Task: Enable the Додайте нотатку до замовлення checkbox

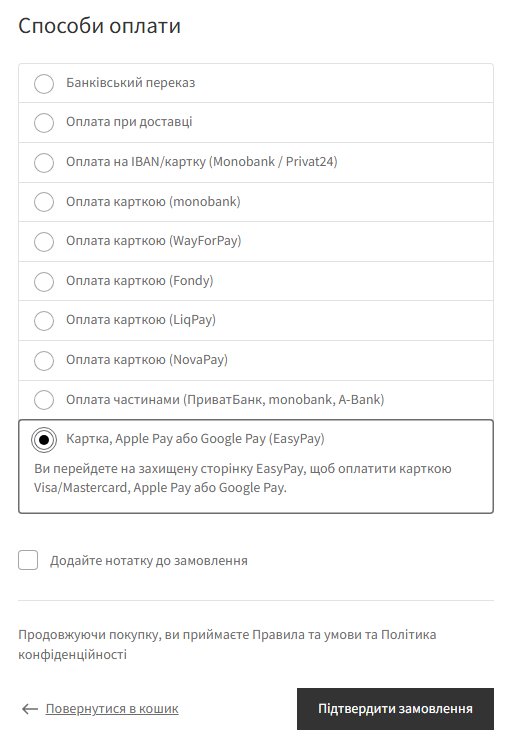Action: pyautogui.click(x=28, y=560)
